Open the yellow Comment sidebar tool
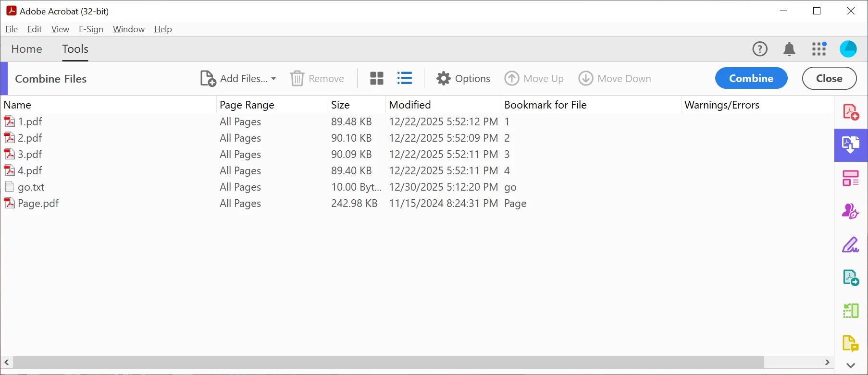The height and width of the screenshot is (375, 868). [x=851, y=344]
